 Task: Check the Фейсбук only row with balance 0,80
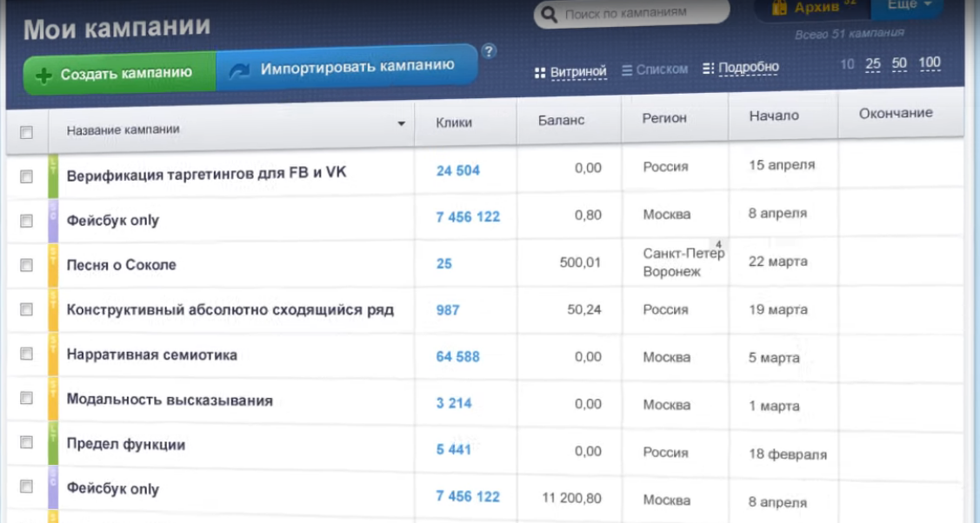tap(26, 221)
